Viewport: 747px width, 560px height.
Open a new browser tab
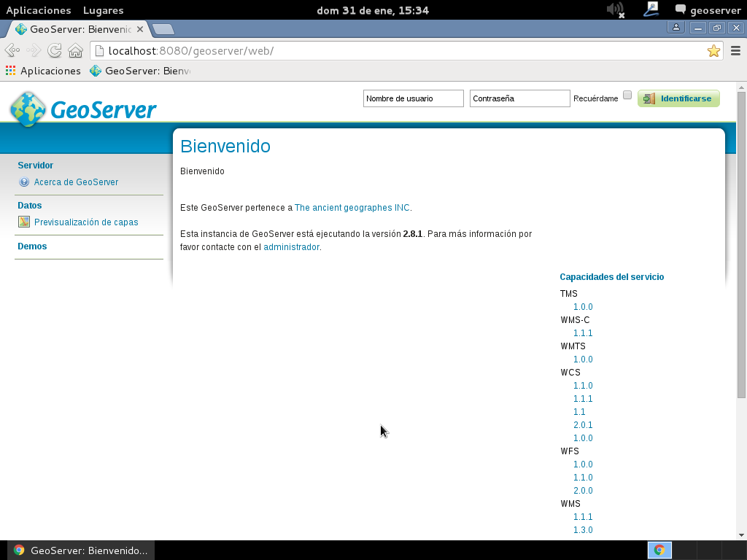pos(163,29)
